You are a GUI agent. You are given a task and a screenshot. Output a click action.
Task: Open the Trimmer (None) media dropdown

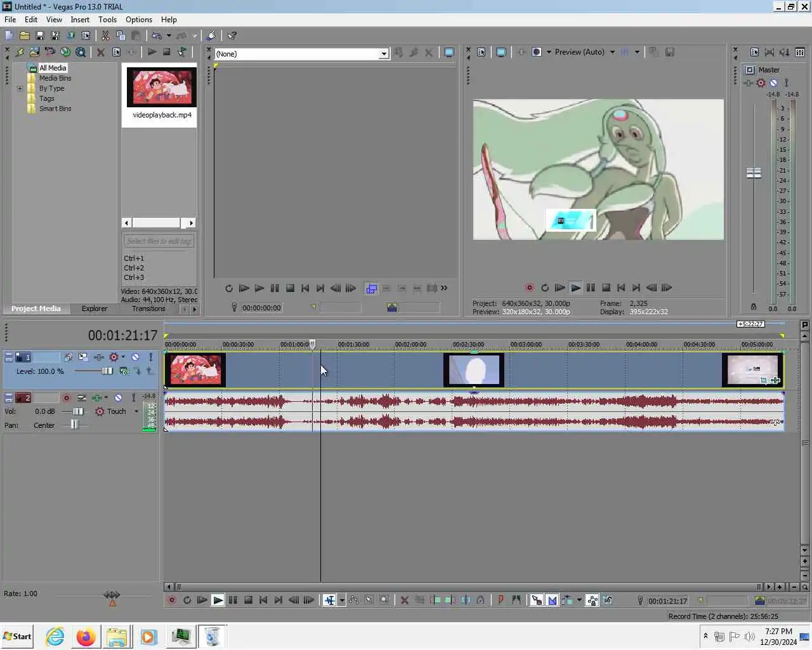[x=384, y=54]
